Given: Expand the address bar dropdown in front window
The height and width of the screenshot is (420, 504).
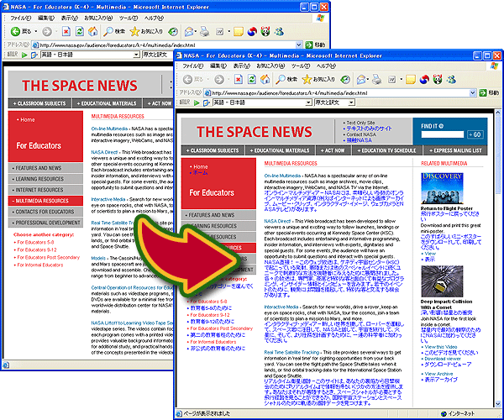Looking at the screenshot, I should [472, 93].
